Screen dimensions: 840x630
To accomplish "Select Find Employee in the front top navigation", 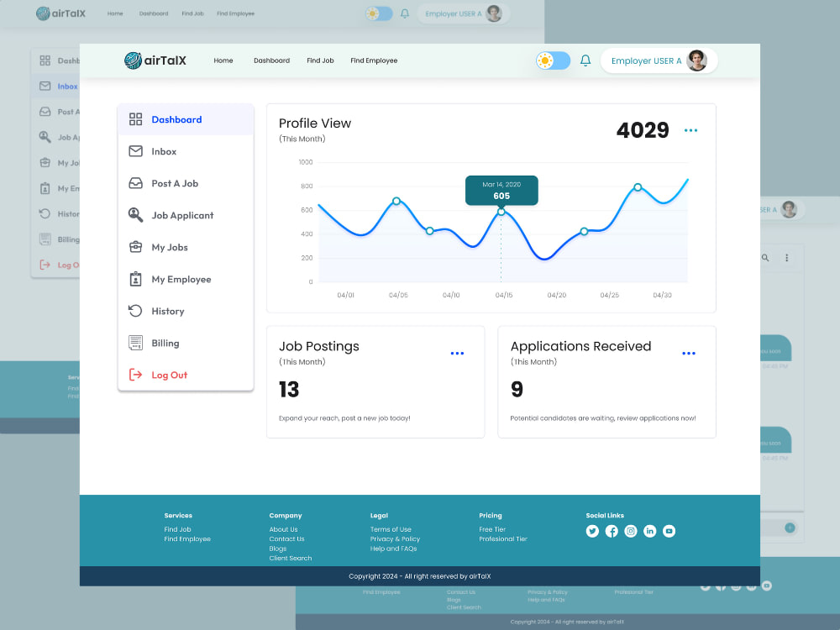I will tap(374, 60).
